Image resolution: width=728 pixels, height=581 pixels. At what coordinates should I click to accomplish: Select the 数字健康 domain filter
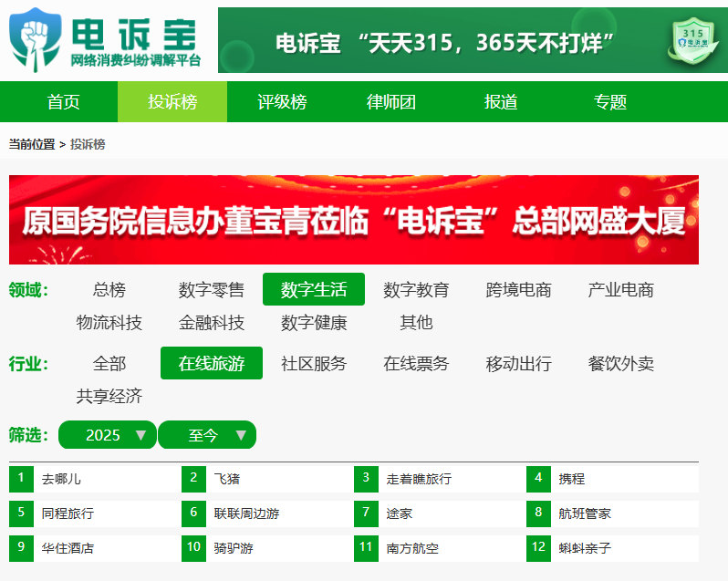[314, 322]
